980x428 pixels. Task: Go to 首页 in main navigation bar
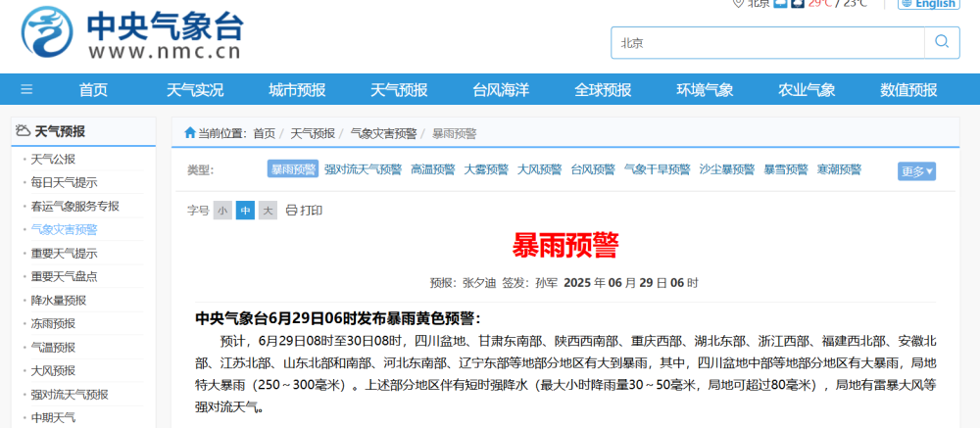tap(93, 89)
